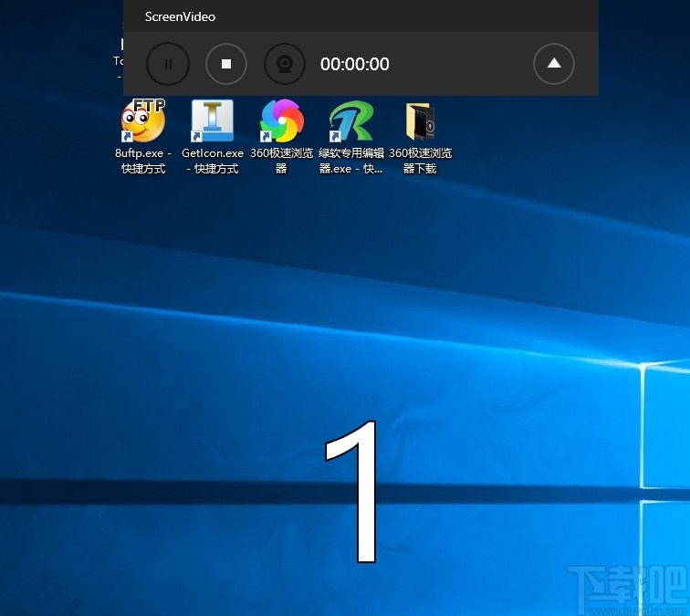
Task: Collapse the ScreenVideo panel with the up arrow
Action: pos(554,64)
